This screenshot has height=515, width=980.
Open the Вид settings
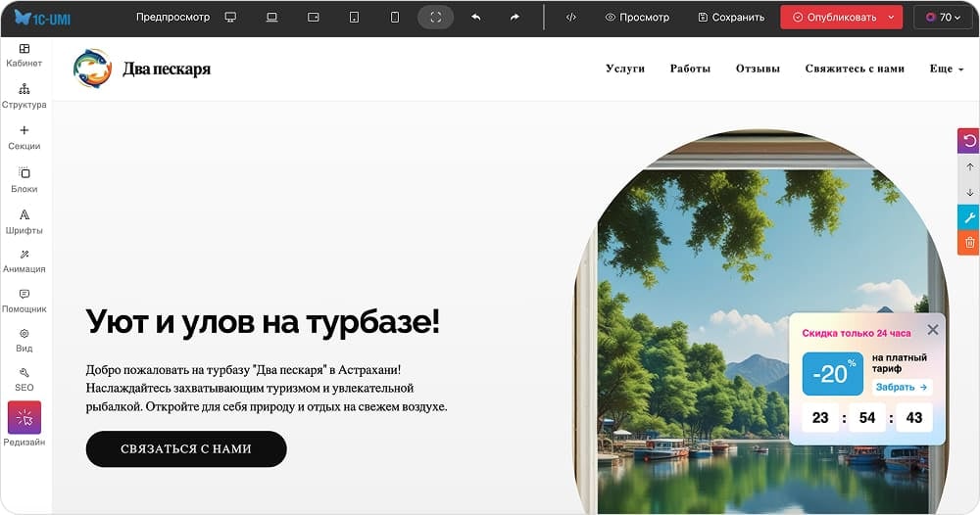(x=24, y=340)
